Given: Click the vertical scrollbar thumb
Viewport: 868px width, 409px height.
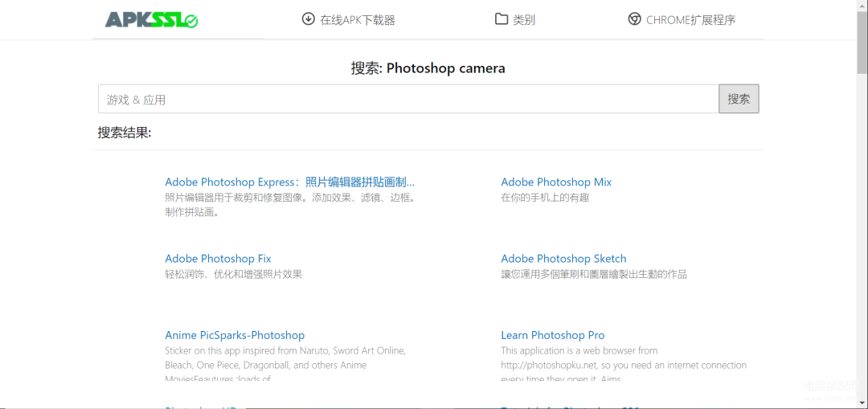Looking at the screenshot, I should click(862, 42).
